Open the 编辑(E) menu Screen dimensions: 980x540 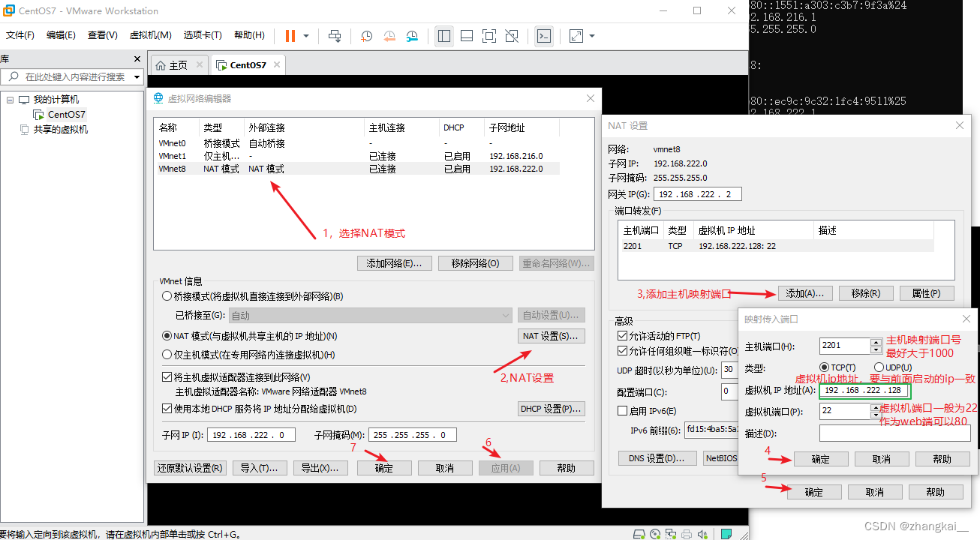[61, 35]
